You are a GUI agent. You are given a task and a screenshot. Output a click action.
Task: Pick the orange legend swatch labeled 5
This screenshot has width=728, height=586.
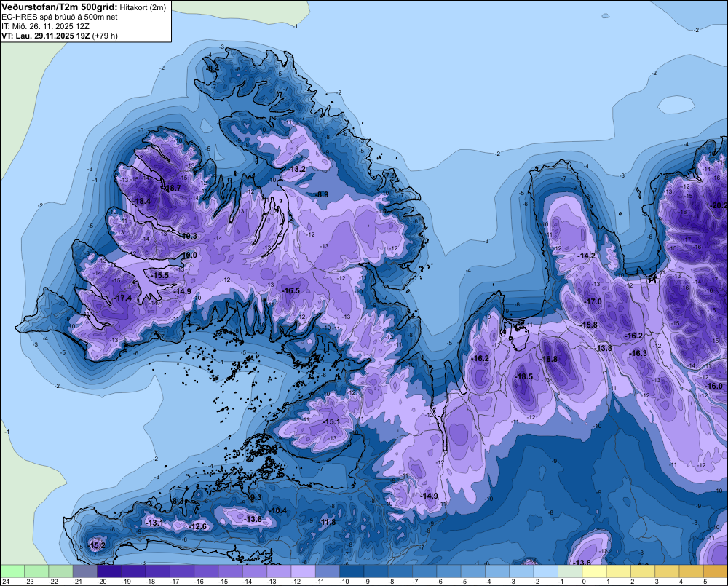click(x=716, y=571)
